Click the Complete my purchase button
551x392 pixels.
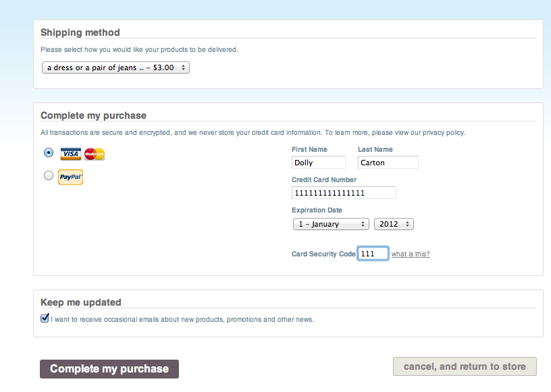pos(109,369)
